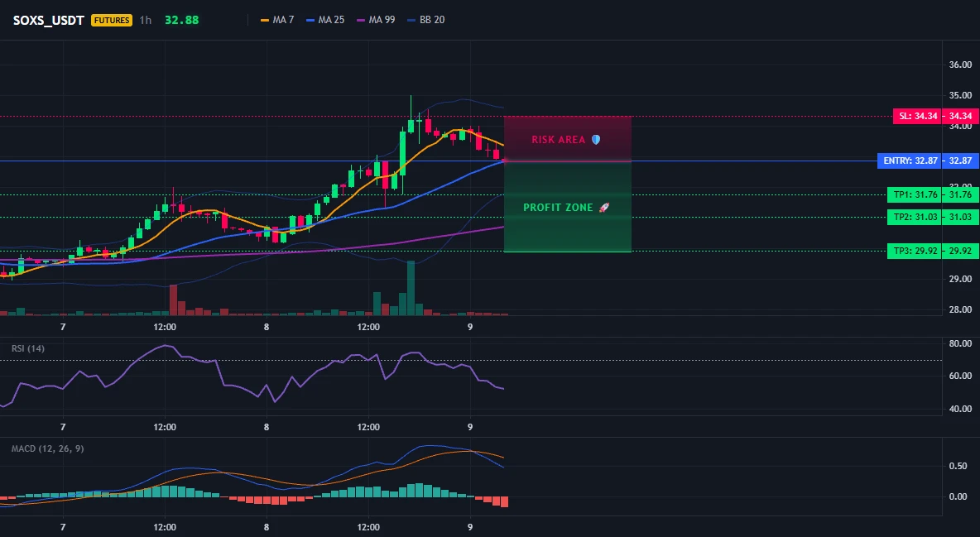Click the SOXS_USDT symbol name
Image resolution: width=980 pixels, height=537 pixels.
tap(49, 20)
